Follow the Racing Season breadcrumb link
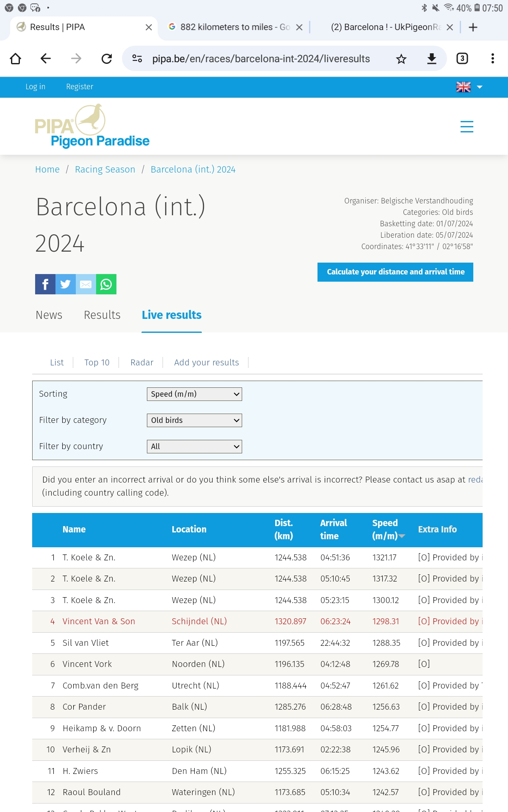 (105, 170)
